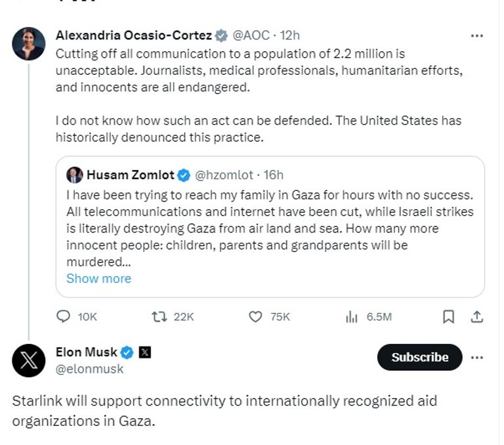Viewport: 504px width, 445px height.
Task: Click AOC's profile picture avatar
Action: click(x=29, y=44)
